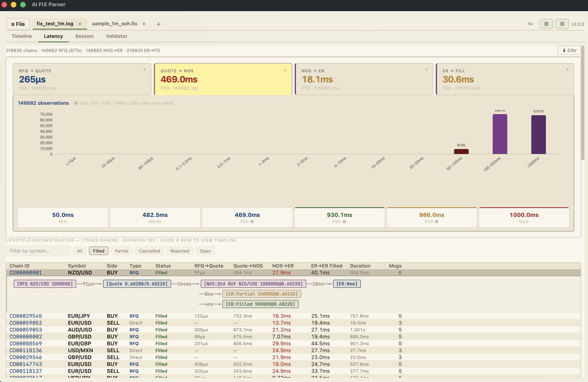Viewport: 588px width, 382px height.
Task: Open the Session tab
Action: point(85,36)
